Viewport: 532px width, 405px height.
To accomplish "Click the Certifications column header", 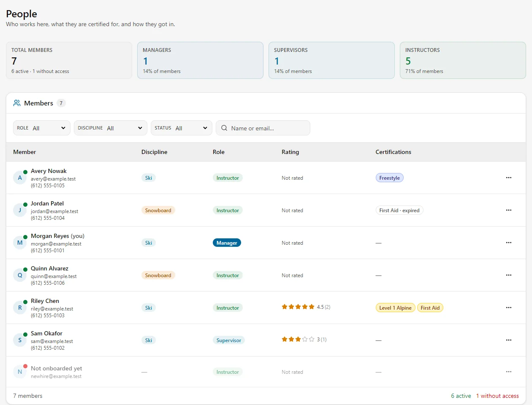I will click(x=393, y=152).
